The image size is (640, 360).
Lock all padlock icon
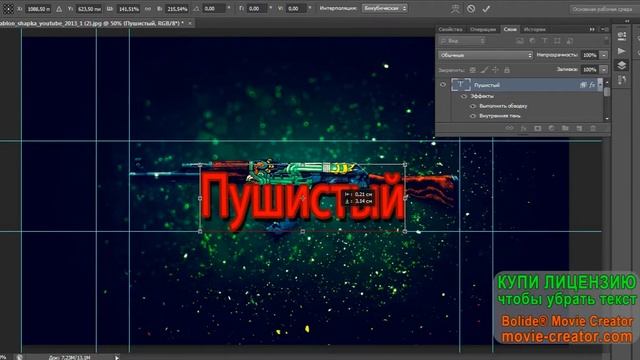(x=507, y=70)
